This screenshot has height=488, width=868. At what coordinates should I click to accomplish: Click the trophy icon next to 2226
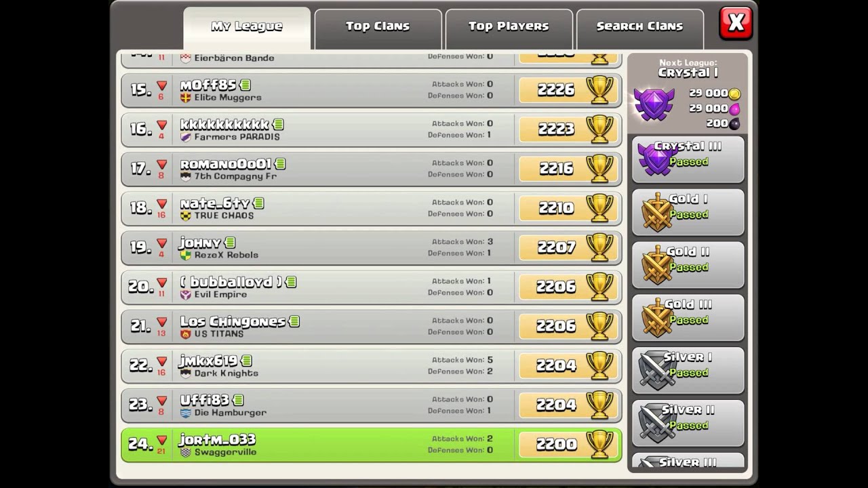599,89
